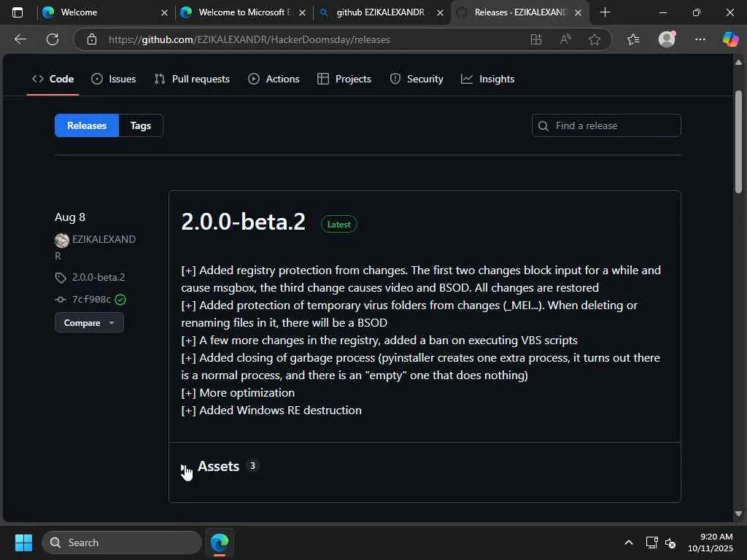This screenshot has width=747, height=560.
Task: Close the github EZIKALEXANDR search tab
Action: (x=440, y=13)
